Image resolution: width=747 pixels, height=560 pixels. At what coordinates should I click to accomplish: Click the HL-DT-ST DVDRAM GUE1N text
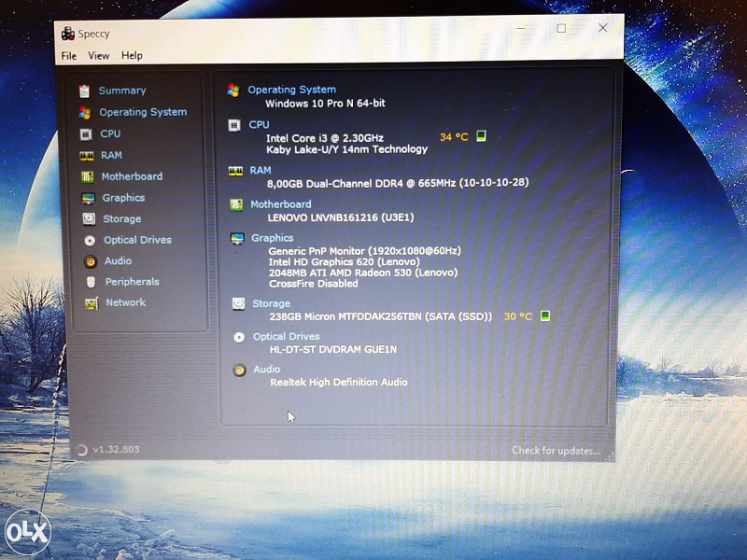[x=333, y=349]
